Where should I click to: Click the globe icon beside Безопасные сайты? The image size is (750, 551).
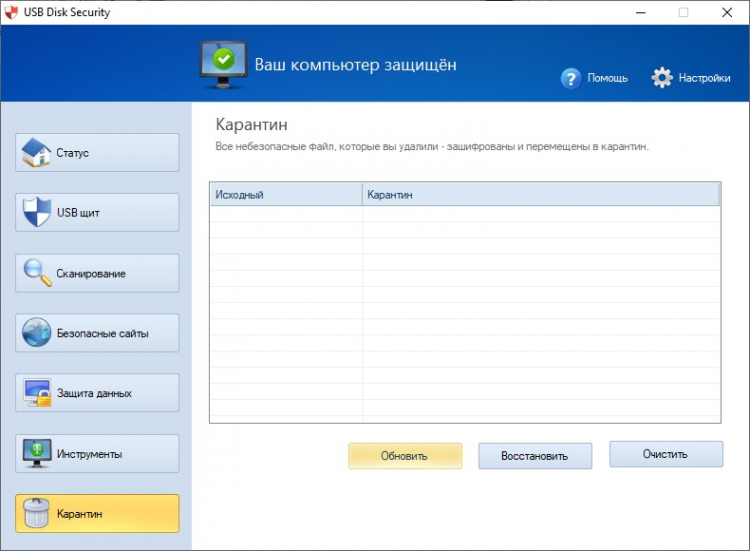(x=36, y=332)
